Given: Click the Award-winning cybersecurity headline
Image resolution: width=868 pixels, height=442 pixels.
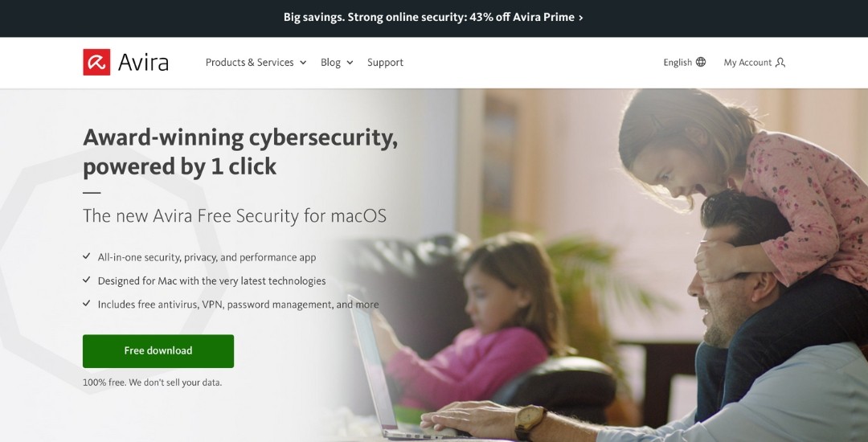Looking at the screenshot, I should pos(240,152).
